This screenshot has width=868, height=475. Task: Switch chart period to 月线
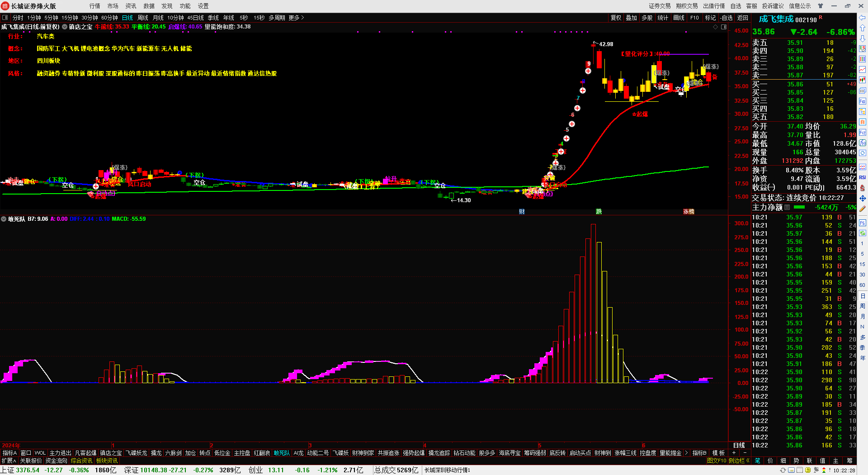[x=158, y=18]
